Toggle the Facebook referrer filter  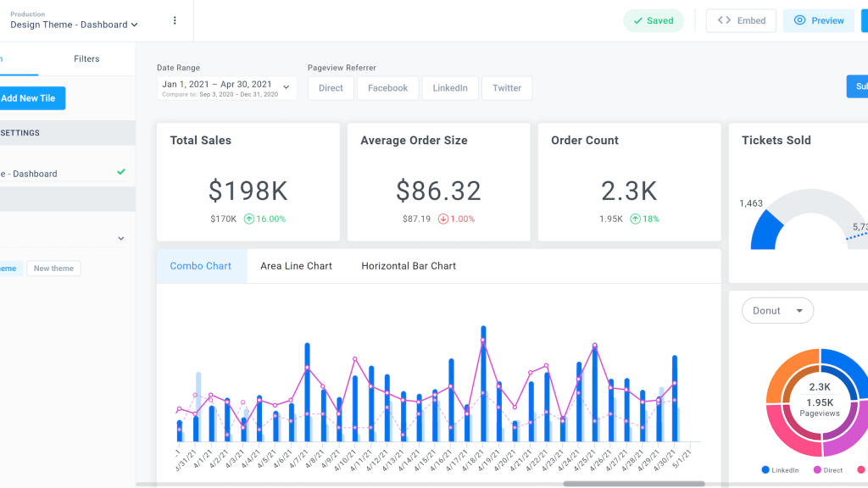coord(388,88)
